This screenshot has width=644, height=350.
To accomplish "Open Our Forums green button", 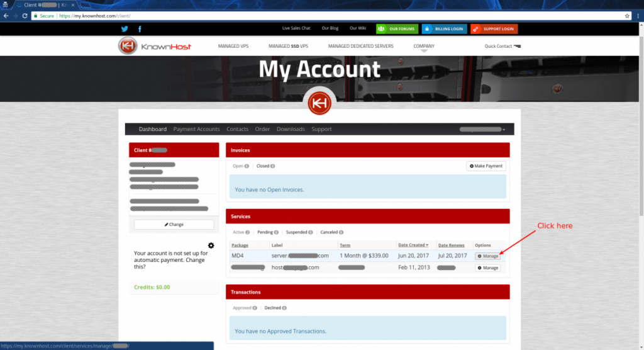I will click(397, 29).
